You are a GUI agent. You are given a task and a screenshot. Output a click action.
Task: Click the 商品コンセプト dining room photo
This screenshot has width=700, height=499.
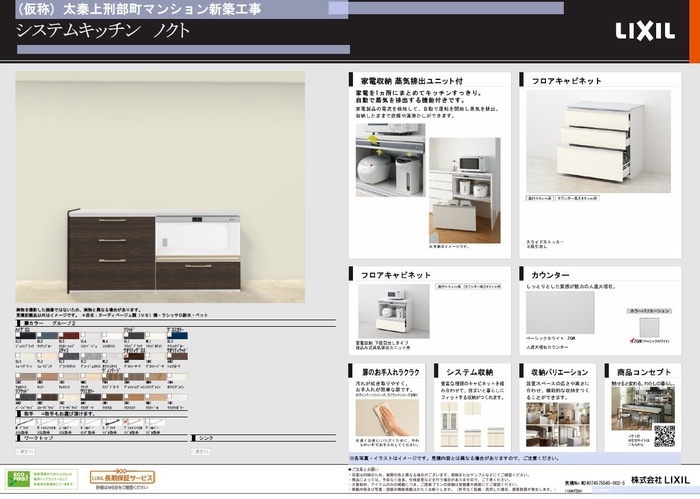643,408
